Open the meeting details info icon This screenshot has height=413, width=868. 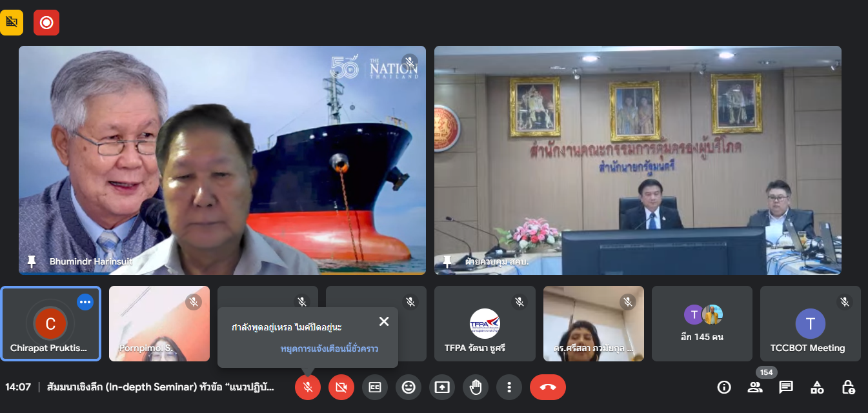coord(724,387)
